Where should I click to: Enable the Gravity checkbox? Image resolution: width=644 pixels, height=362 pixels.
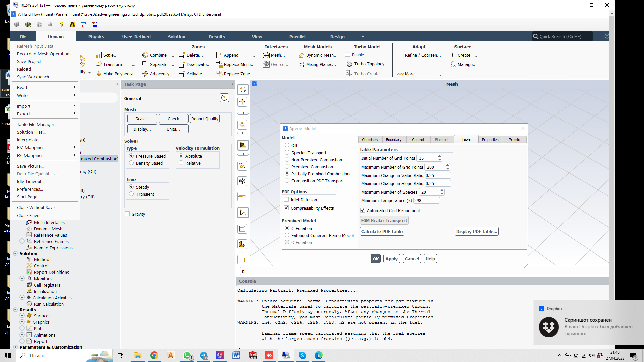(127, 214)
